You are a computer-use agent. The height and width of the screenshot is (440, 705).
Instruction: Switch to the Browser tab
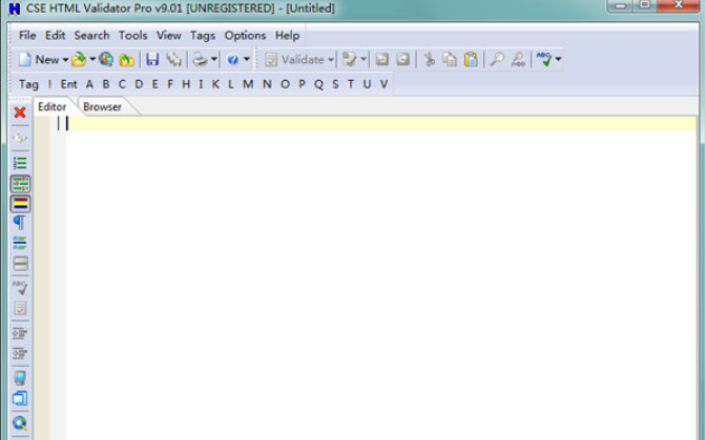[x=102, y=107]
